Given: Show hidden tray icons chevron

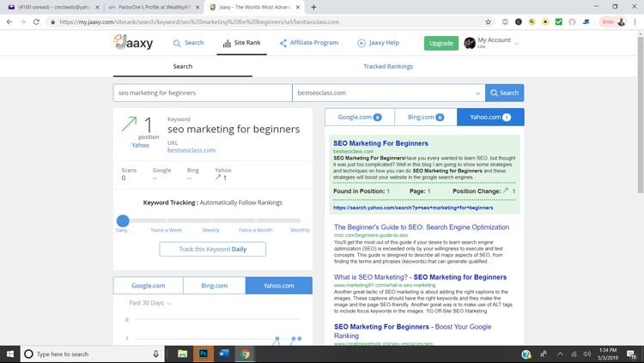Looking at the screenshot, I should point(560,354).
